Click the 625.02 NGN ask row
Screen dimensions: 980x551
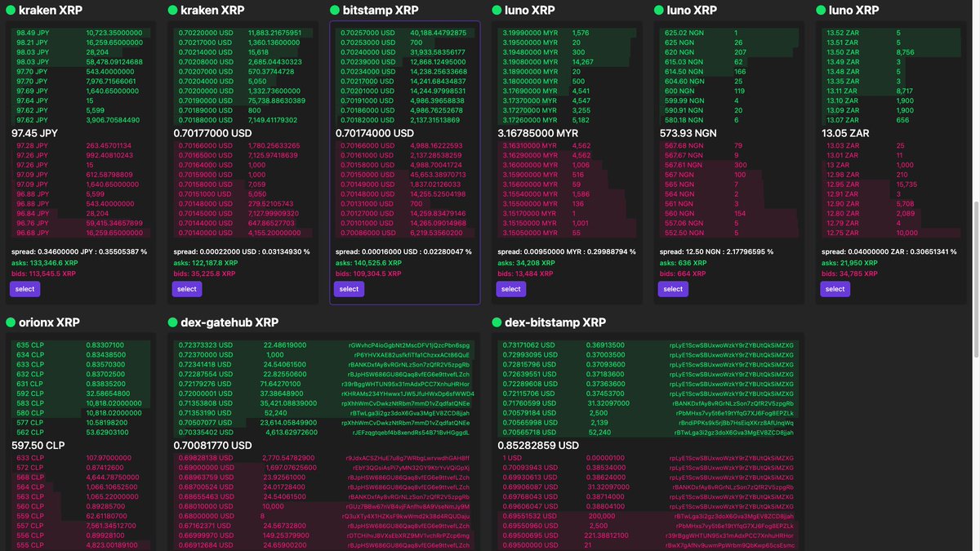click(x=728, y=33)
